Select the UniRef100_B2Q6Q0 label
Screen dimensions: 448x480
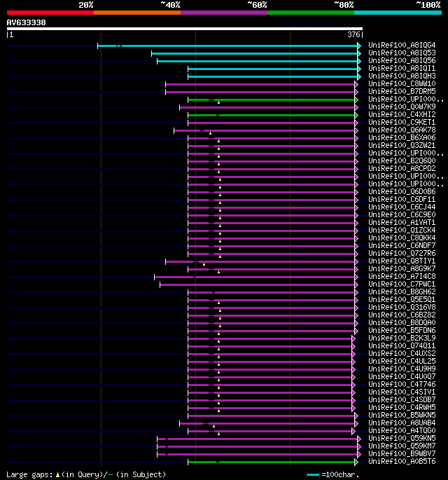pyautogui.click(x=402, y=160)
